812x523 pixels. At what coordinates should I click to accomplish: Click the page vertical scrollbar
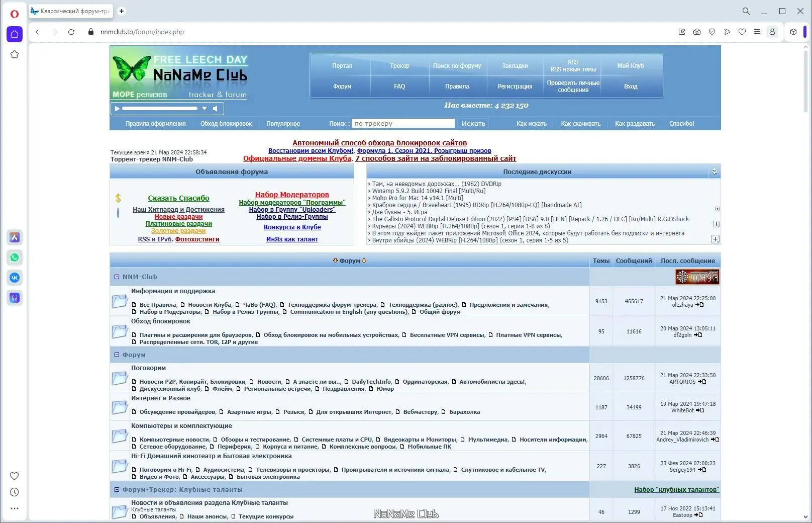(x=806, y=80)
